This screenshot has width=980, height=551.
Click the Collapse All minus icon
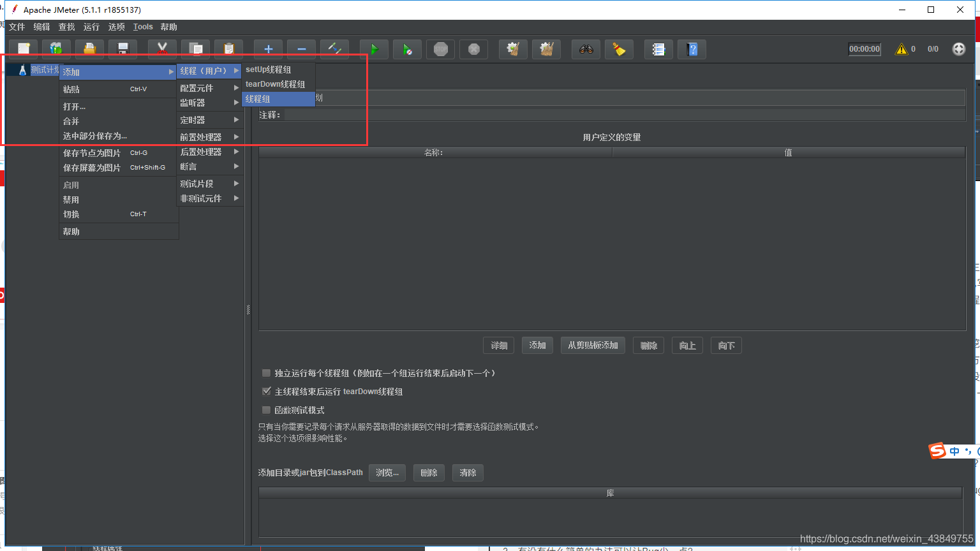302,49
